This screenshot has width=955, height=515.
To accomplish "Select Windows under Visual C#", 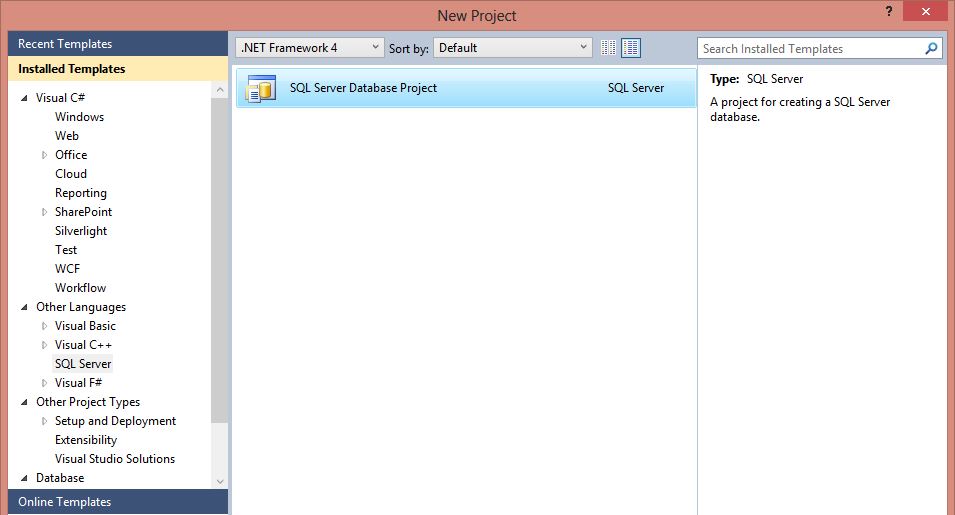I will [79, 117].
